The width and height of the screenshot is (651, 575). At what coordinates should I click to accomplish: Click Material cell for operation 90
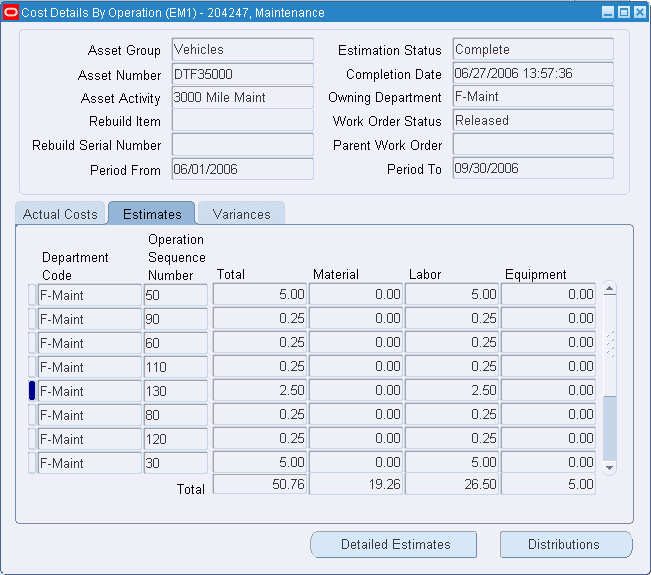pyautogui.click(x=356, y=318)
